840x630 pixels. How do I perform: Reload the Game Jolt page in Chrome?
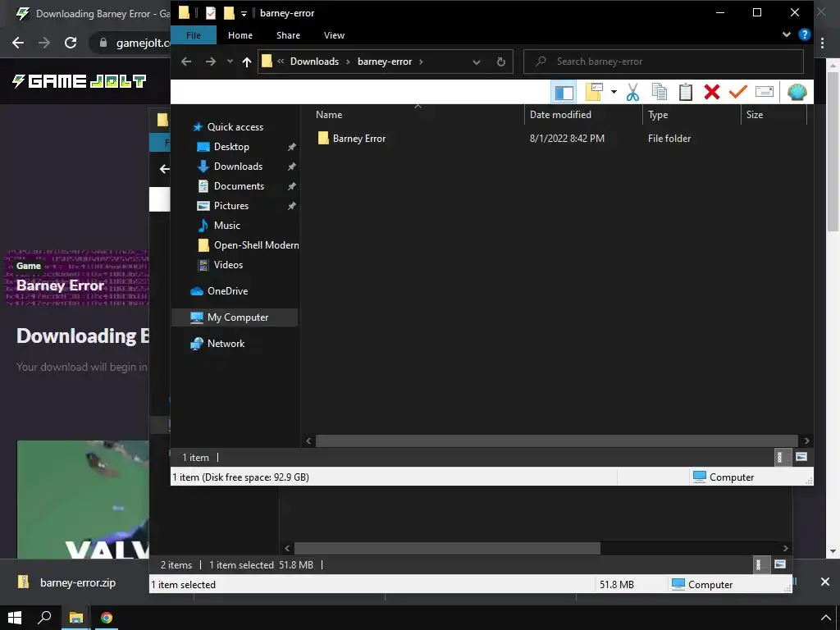[71, 43]
